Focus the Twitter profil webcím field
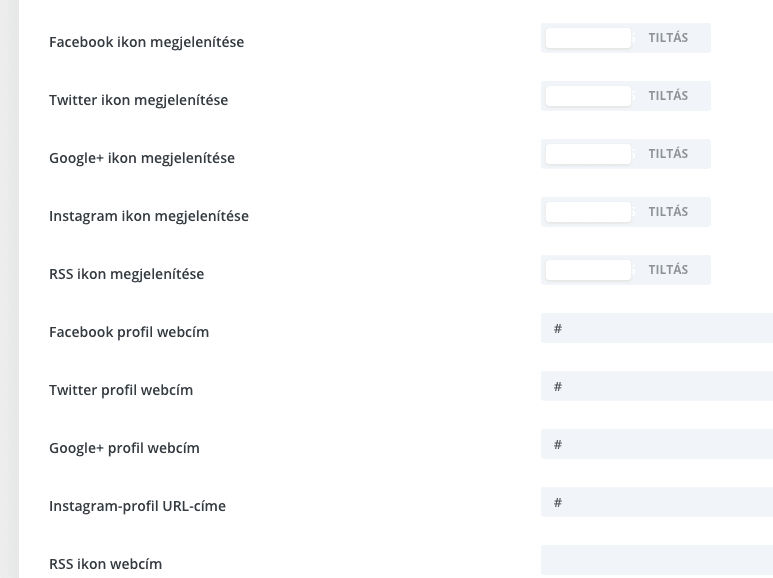This screenshot has height=578, width=773. pos(657,386)
